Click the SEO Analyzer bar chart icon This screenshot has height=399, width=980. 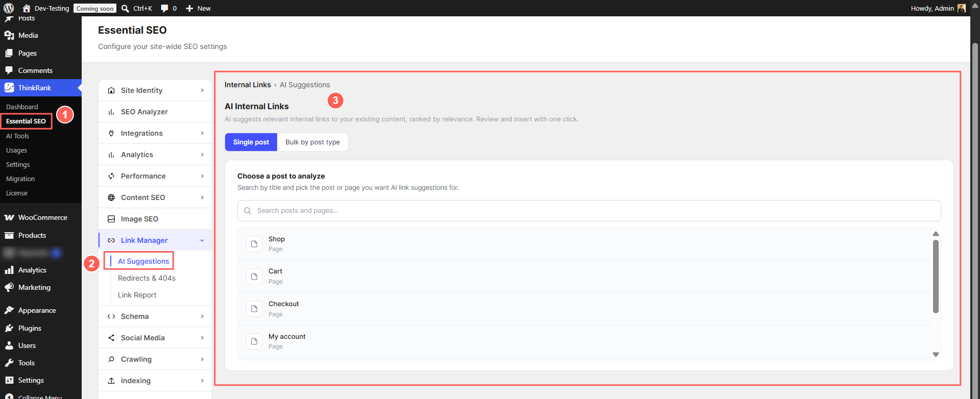coord(111,112)
